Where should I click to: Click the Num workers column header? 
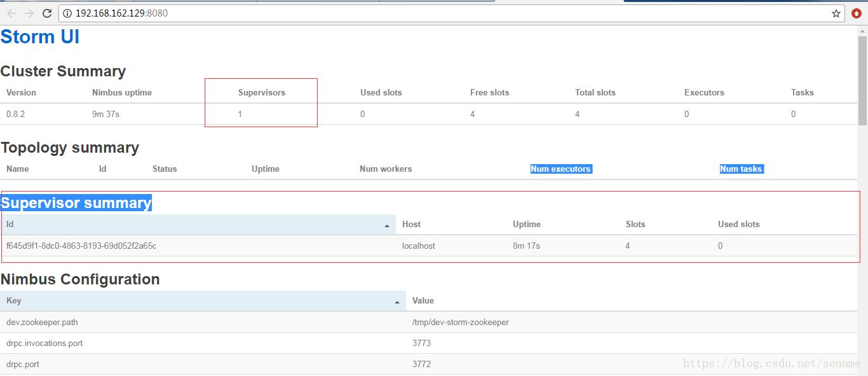click(386, 169)
